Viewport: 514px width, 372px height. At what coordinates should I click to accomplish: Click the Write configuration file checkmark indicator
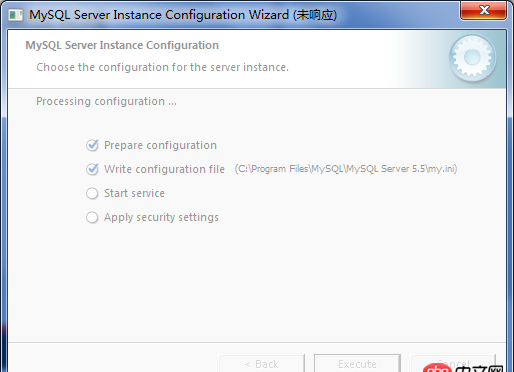(x=92, y=169)
